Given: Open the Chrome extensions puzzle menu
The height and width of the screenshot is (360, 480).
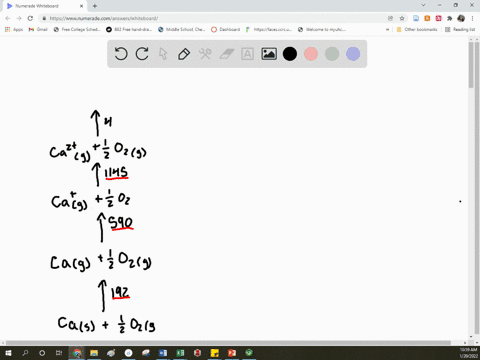Looking at the screenshot, I should tap(450, 18).
